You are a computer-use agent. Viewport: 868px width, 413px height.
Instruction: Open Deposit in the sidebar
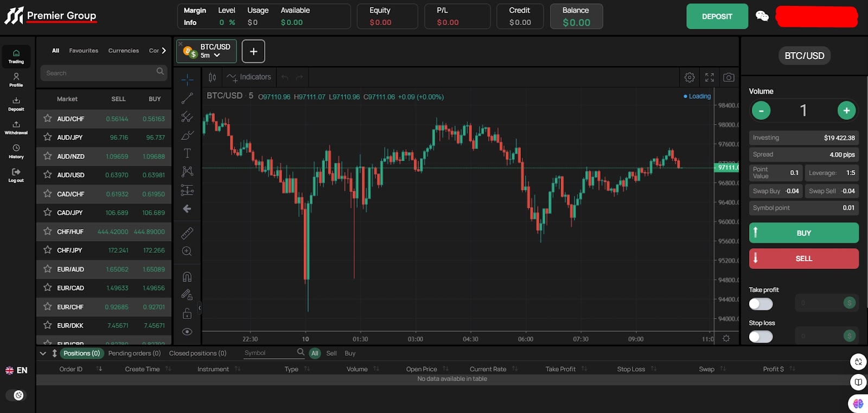point(16,104)
